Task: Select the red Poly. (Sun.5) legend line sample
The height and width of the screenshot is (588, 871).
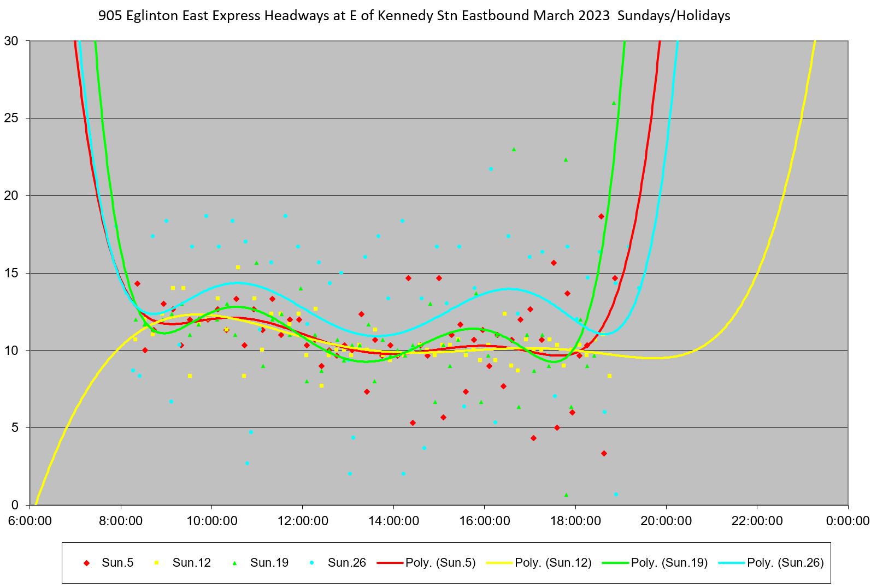Action: coord(390,563)
